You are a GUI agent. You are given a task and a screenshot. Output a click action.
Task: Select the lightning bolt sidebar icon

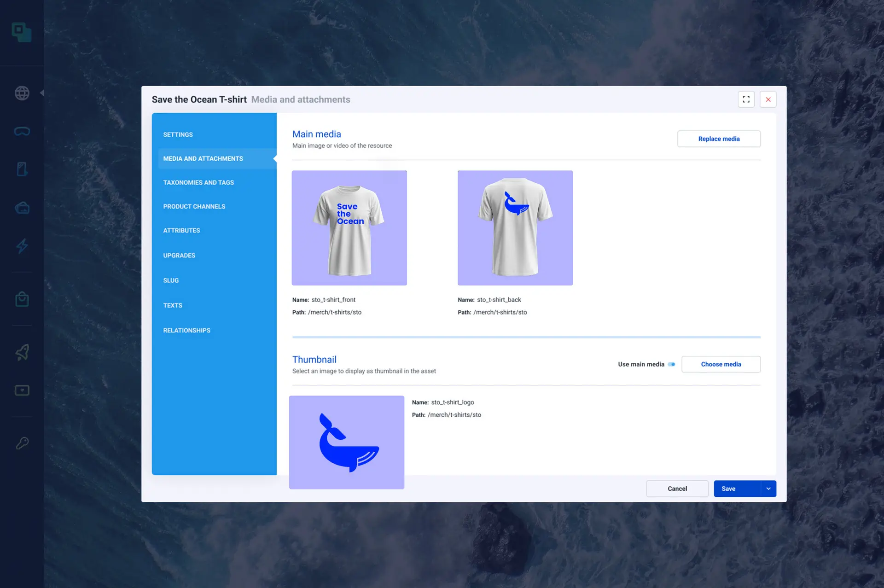click(22, 246)
